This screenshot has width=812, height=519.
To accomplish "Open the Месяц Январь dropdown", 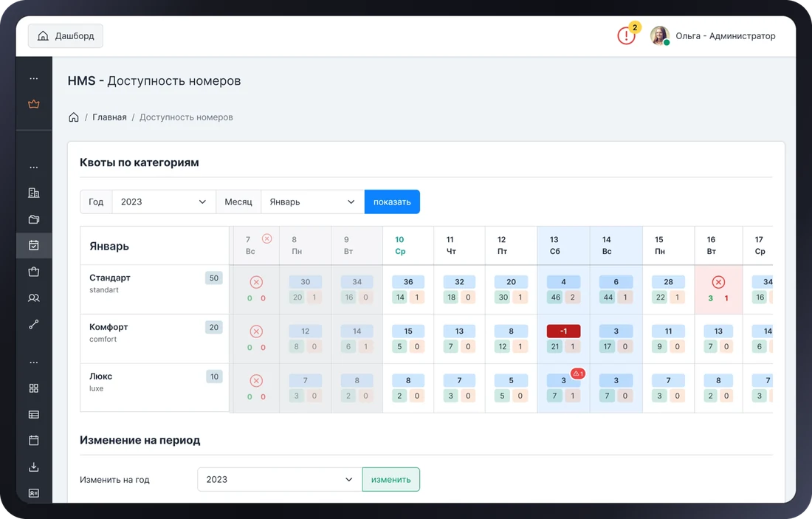I will (313, 202).
